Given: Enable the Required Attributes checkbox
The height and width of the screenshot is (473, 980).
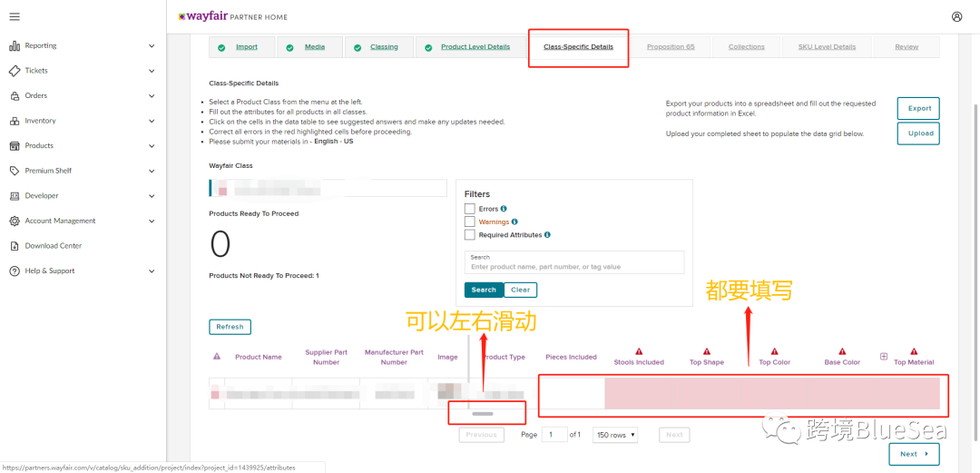Looking at the screenshot, I should (x=470, y=234).
